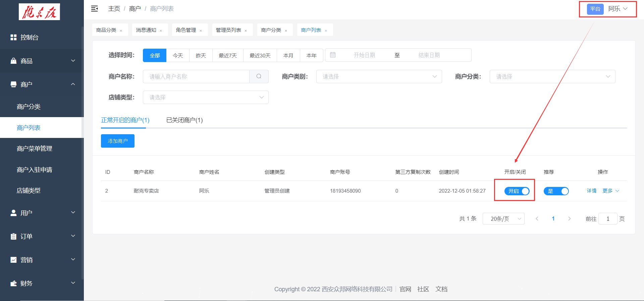The image size is (644, 301).
Task: Open the 店铺类型 dropdown
Action: click(x=206, y=97)
